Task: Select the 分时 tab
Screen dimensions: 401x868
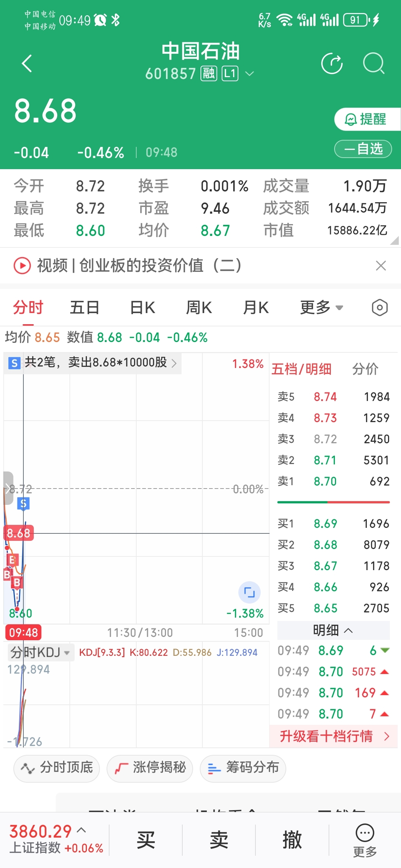Action: (28, 308)
